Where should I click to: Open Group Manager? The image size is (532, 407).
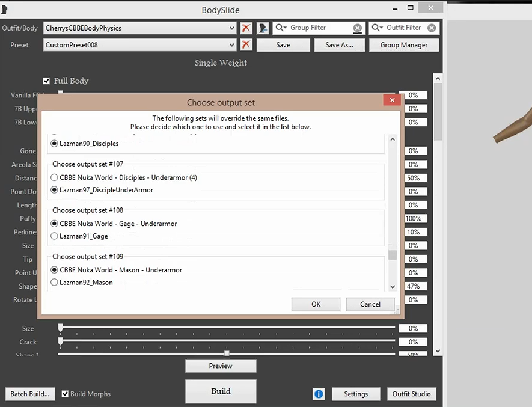coord(404,45)
